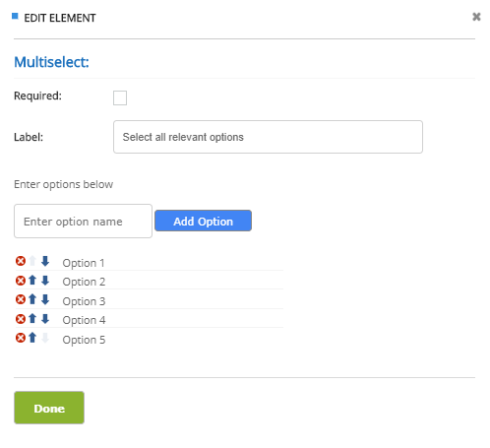Move Option 3 down one position
This screenshot has height=448, width=490.
pos(45,299)
